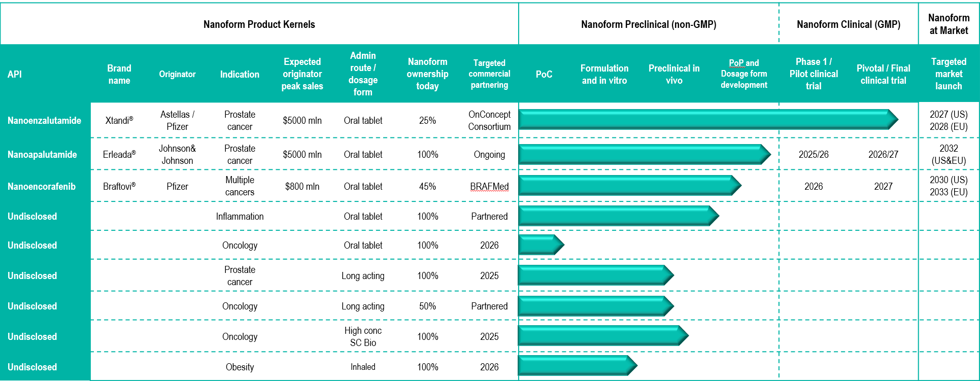Viewport: 980px width, 381px height.
Task: Open the Braftovi brand name cell
Action: (x=119, y=187)
